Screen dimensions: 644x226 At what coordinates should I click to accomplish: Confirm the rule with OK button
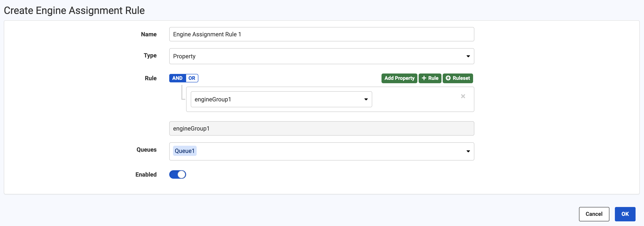[x=625, y=214]
